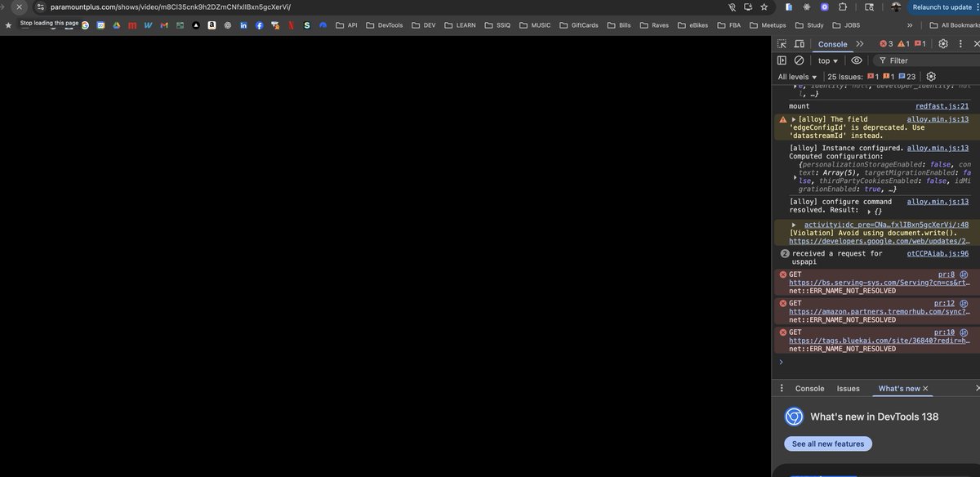Open the JOBS bookmarks folder
The image size is (980, 477).
click(845, 25)
